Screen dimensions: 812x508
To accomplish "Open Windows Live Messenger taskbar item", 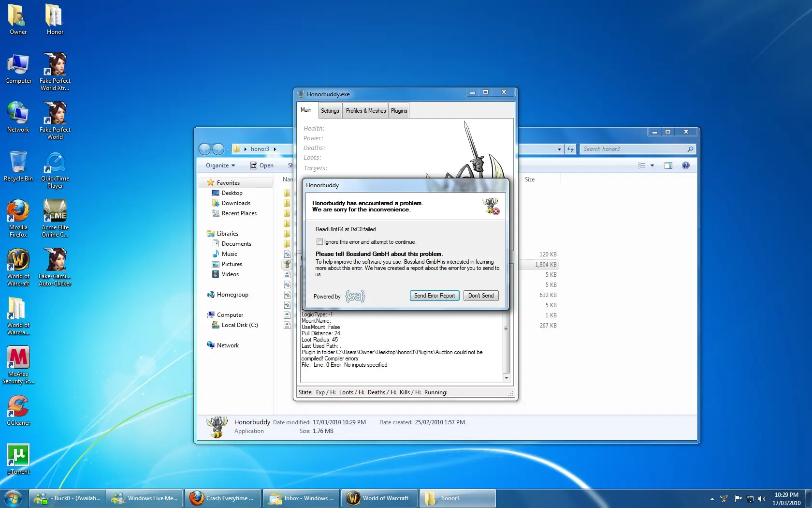I will click(x=145, y=498).
